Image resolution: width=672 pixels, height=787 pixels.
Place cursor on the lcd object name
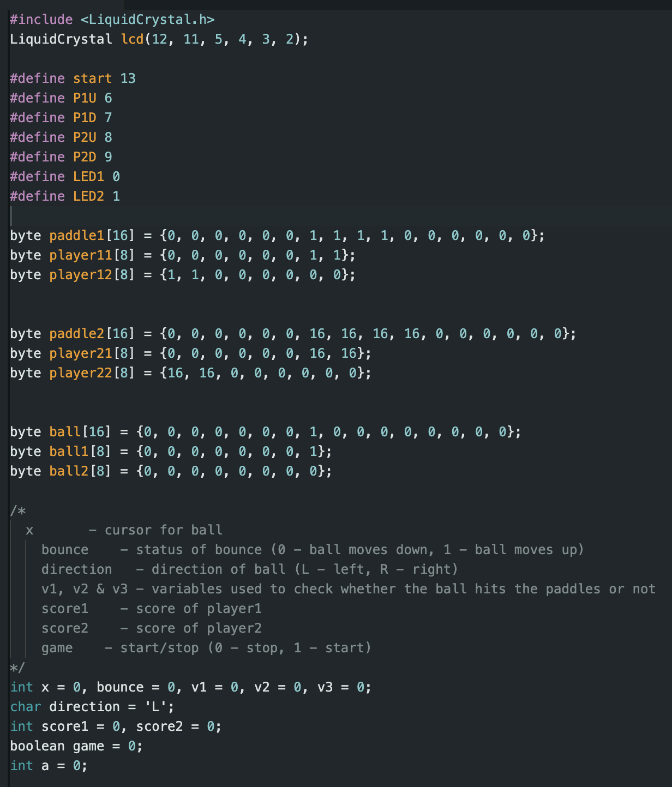click(132, 39)
